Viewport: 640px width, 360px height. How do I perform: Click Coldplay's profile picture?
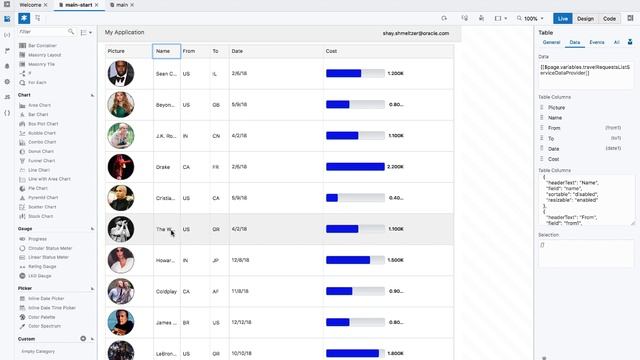tap(121, 291)
